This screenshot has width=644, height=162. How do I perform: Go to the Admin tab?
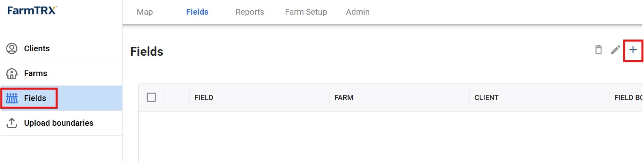358,12
